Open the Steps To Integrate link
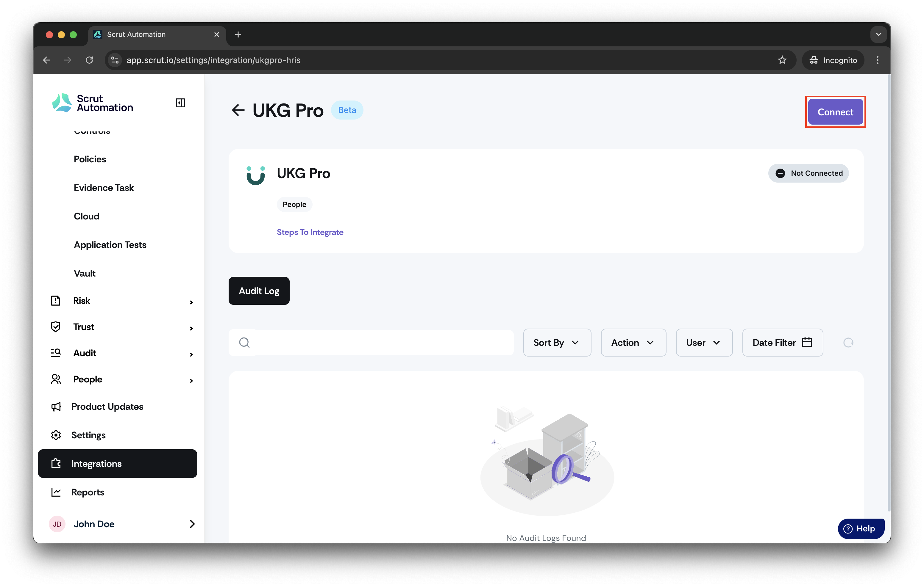 tap(310, 232)
